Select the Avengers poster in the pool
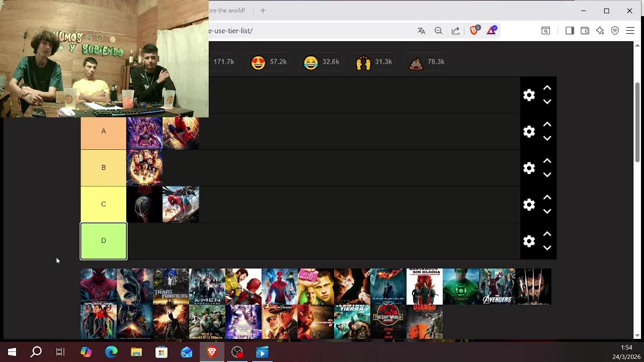The image size is (644, 362). [497, 287]
